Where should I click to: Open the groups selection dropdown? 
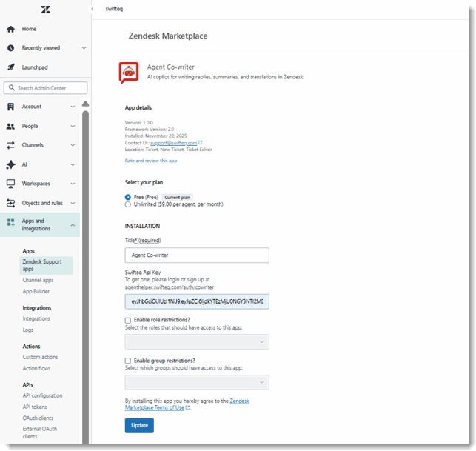pos(197,382)
